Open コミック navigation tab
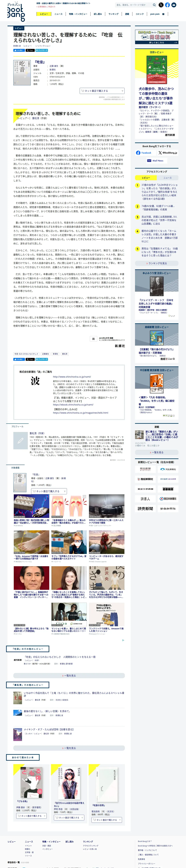Viewport: 186px width, 868px height. tap(139, 14)
